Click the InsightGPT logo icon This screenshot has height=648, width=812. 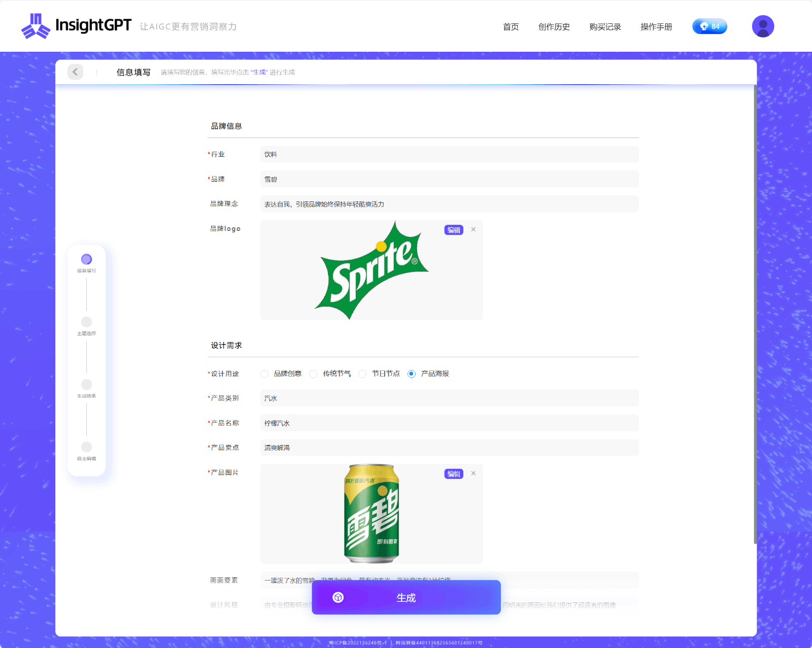point(36,26)
